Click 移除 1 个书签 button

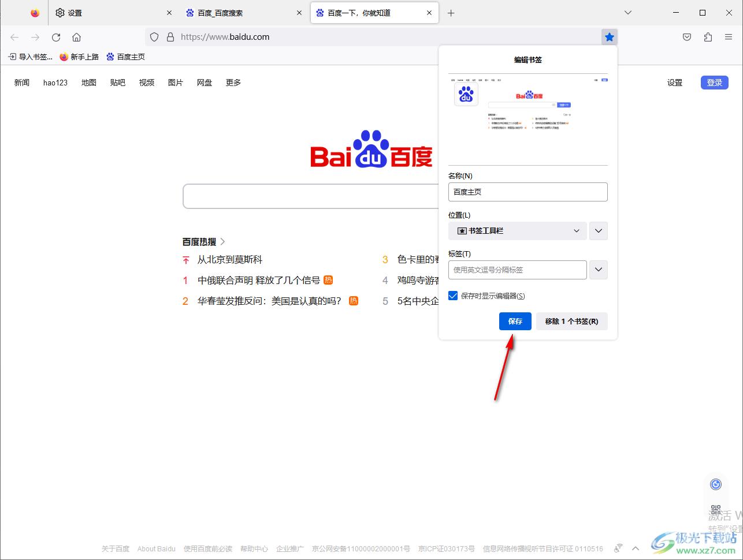click(572, 321)
